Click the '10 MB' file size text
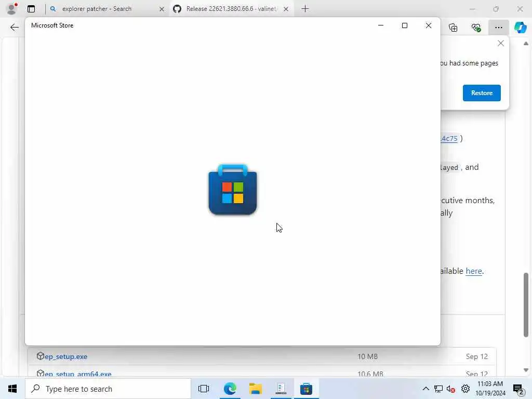The height and width of the screenshot is (399, 532). point(367,356)
